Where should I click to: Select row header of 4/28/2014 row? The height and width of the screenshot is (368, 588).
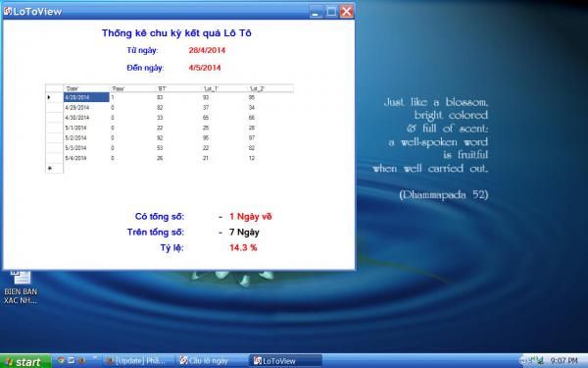coord(54,97)
